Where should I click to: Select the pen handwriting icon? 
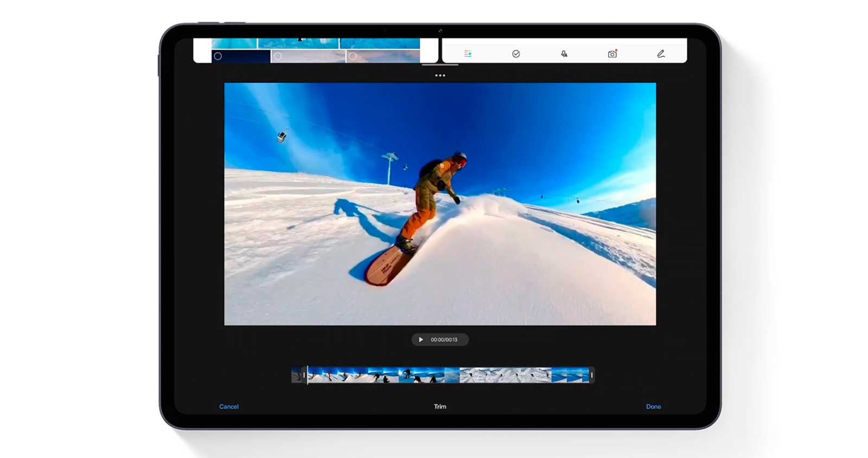(661, 54)
